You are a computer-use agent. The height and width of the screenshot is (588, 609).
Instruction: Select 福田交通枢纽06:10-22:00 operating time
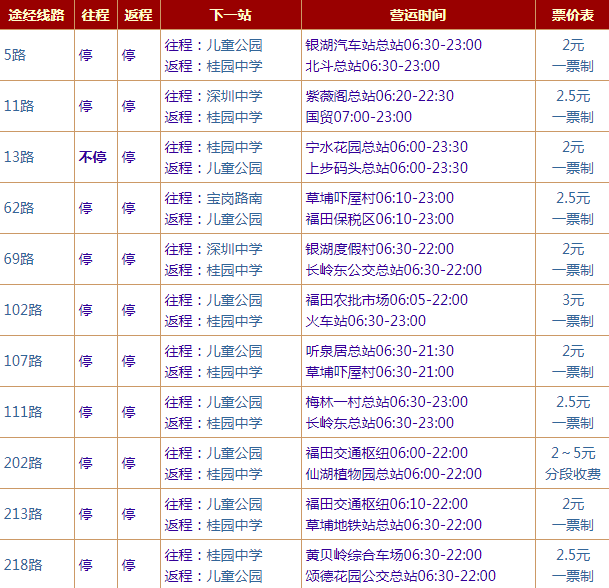point(386,504)
